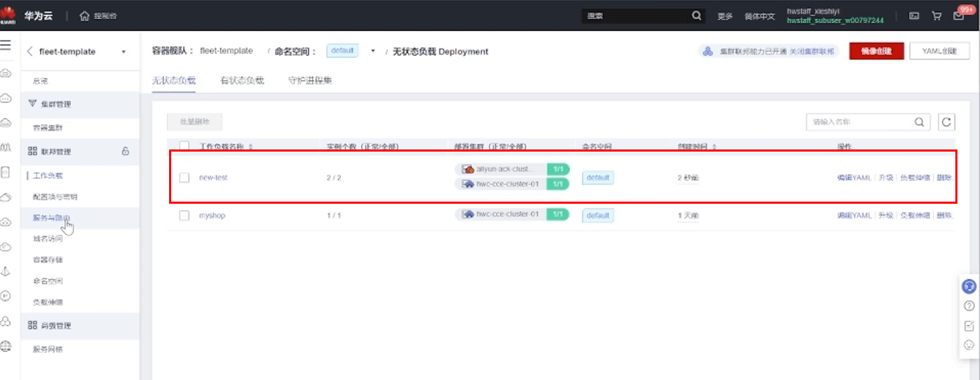Viewport: 980px width, 380px height.
Task: Open the feedback edit floating icon
Action: [969, 326]
